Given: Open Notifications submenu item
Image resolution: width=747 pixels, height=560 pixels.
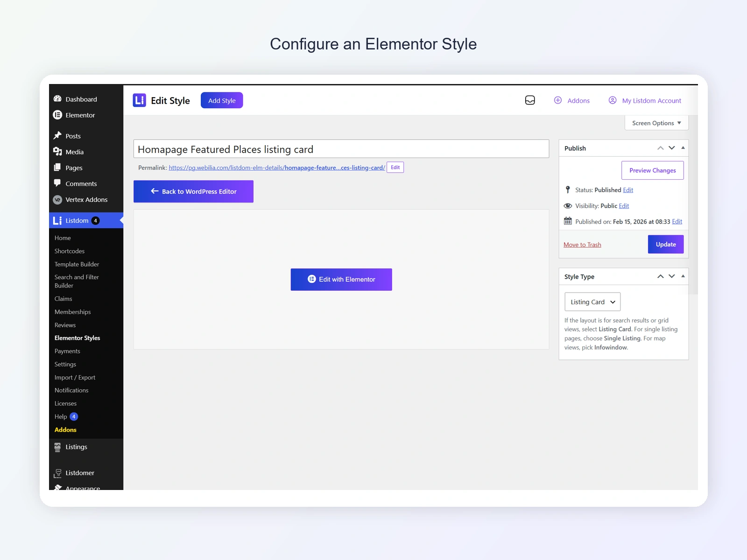Looking at the screenshot, I should 71,390.
